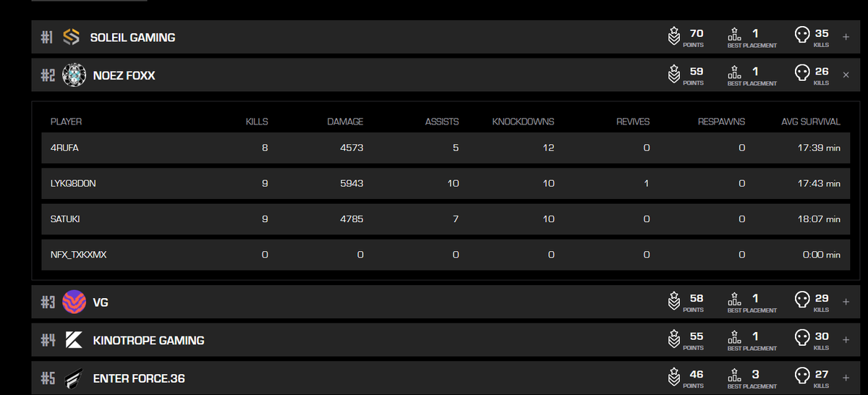
Task: Click the REVIVES column header
Action: (631, 122)
